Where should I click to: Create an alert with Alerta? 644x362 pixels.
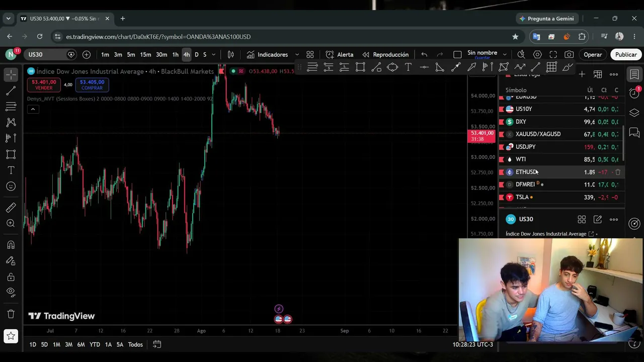[340, 54]
